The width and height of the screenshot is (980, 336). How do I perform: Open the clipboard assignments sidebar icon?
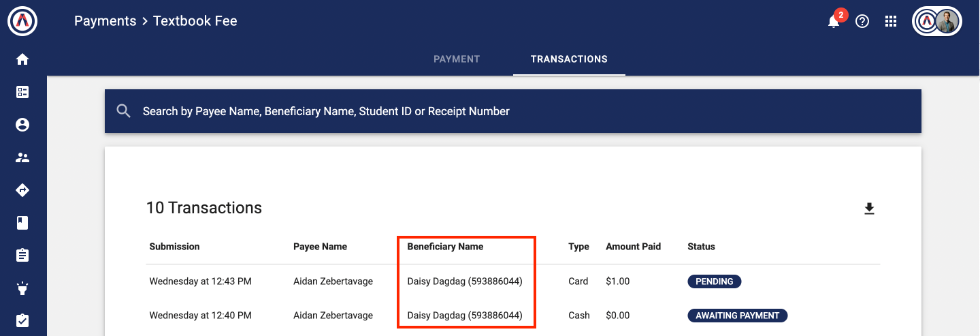(22, 255)
